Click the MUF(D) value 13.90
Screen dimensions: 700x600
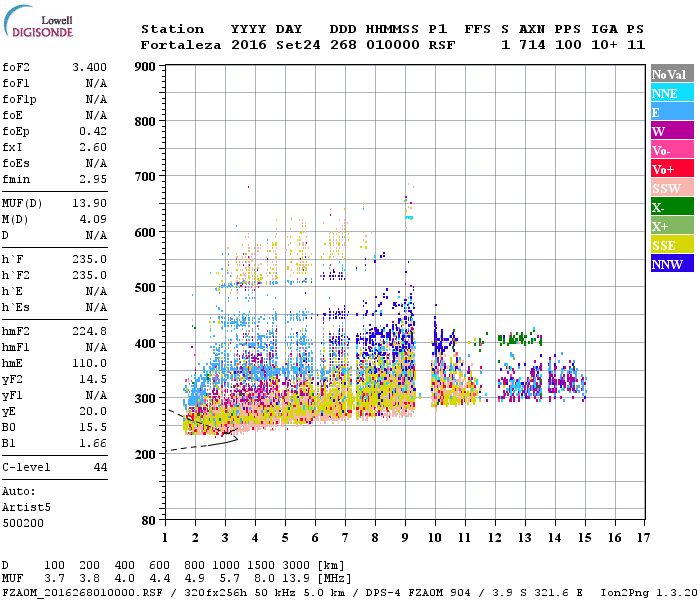pyautogui.click(x=89, y=204)
